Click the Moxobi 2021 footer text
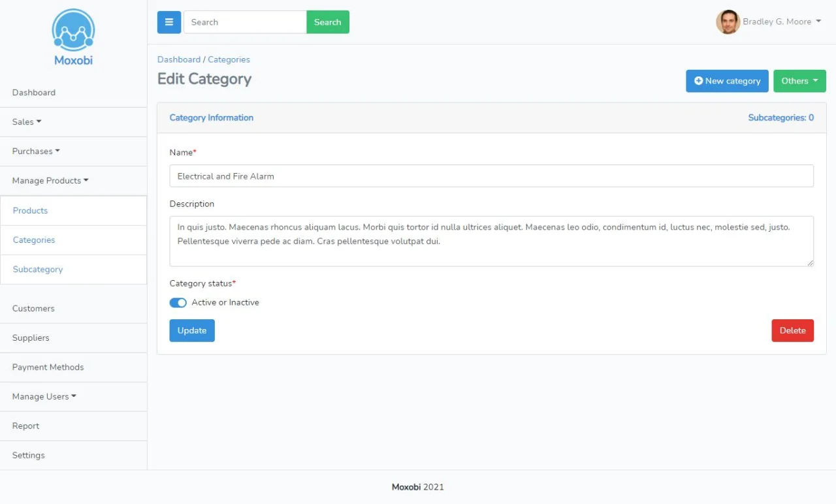 pos(418,487)
